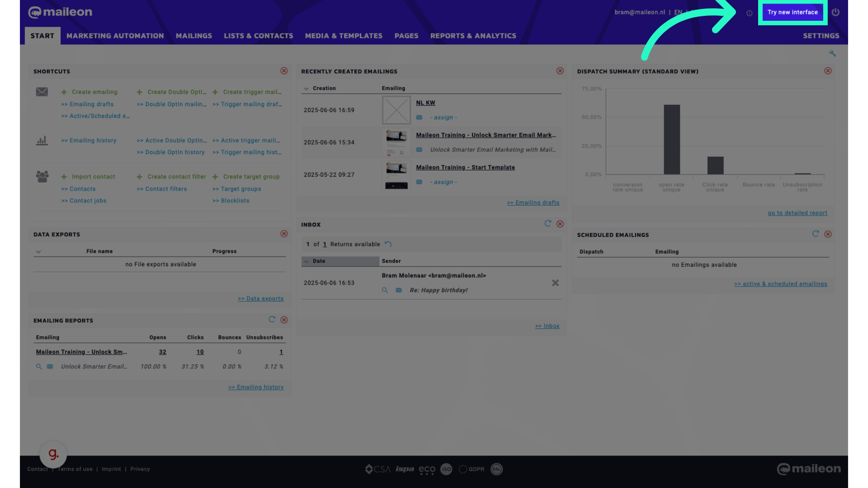Open the Media & Templates menu
This screenshot has width=868, height=488.
pyautogui.click(x=344, y=36)
